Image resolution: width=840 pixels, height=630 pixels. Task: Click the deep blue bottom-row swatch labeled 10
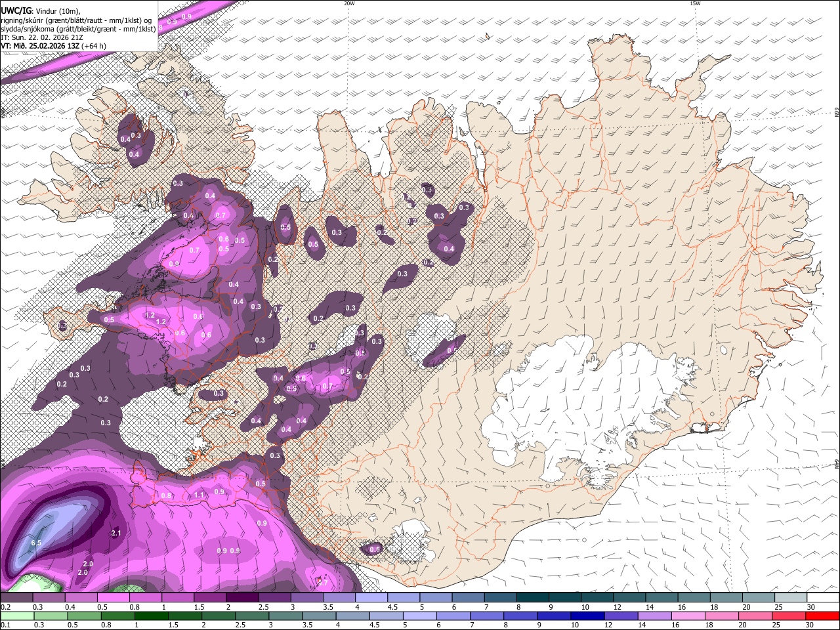point(587,616)
